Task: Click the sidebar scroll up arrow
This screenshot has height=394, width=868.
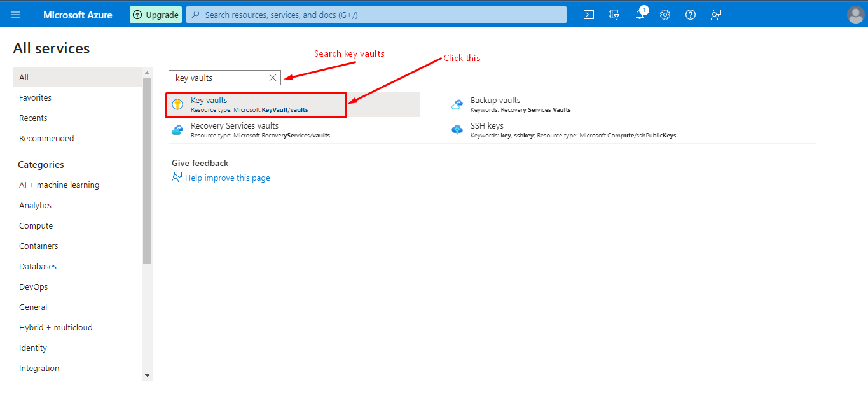Action: click(x=148, y=73)
